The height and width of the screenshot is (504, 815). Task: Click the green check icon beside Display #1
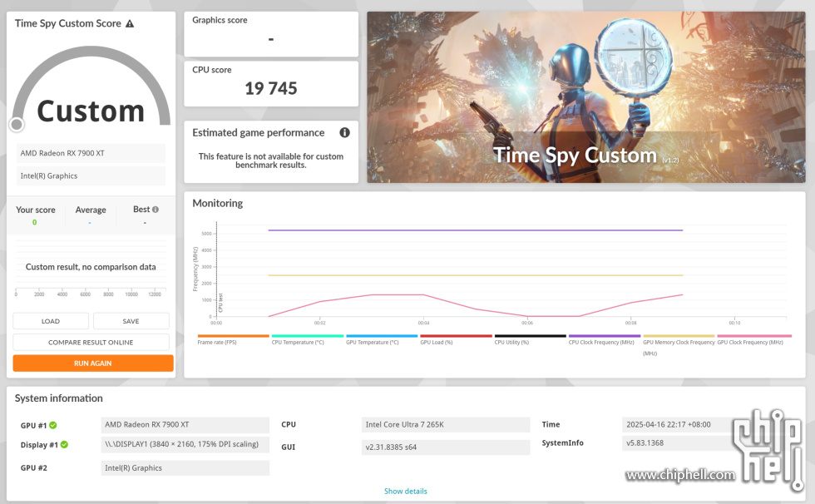64,445
